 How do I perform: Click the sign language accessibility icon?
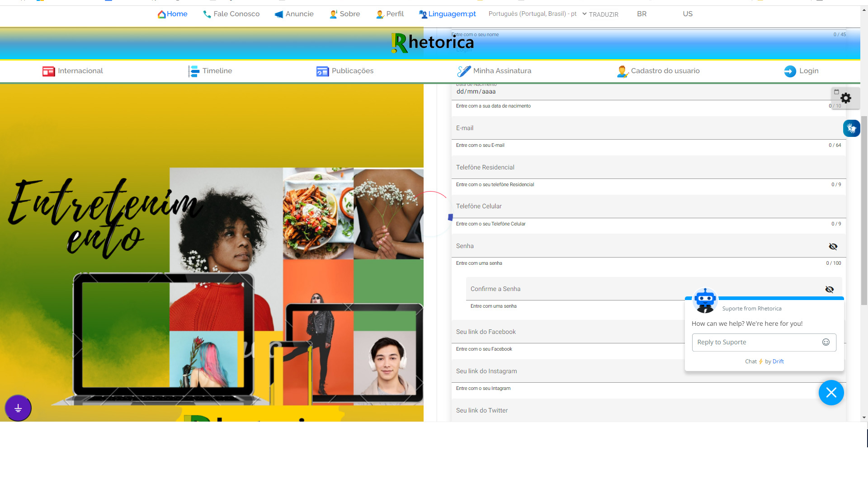coord(851,128)
